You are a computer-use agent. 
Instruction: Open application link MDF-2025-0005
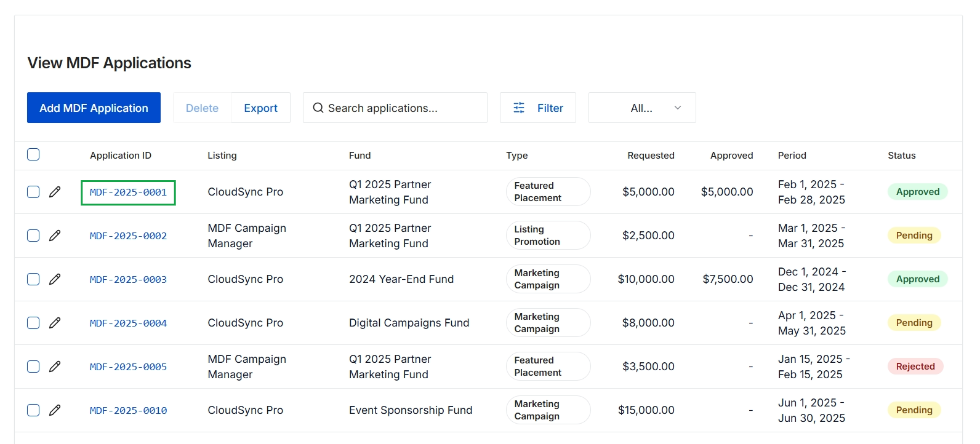tap(128, 367)
